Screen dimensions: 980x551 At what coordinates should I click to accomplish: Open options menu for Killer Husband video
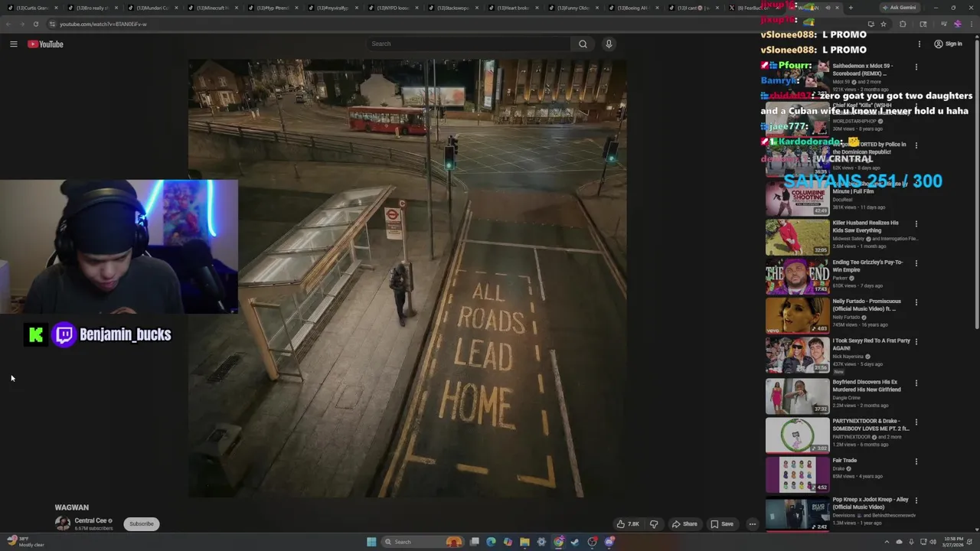pyautogui.click(x=916, y=224)
